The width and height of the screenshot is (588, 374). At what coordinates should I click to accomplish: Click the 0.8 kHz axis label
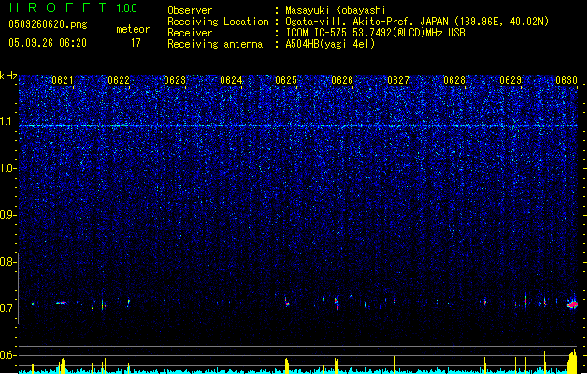(7, 262)
